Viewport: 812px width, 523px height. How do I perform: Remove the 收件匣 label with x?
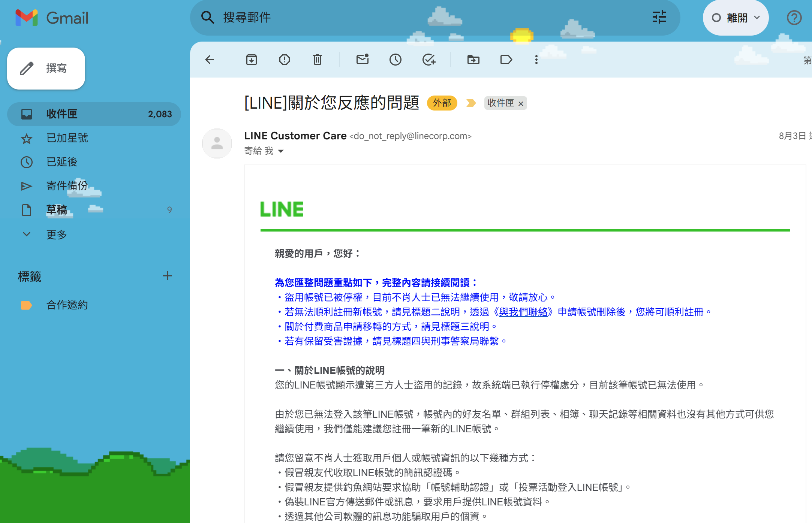[x=521, y=104]
